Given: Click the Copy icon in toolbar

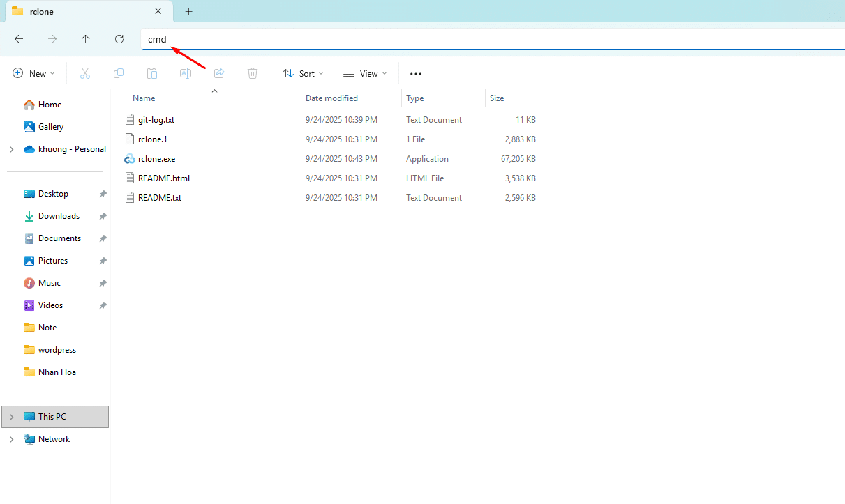Looking at the screenshot, I should click(119, 73).
